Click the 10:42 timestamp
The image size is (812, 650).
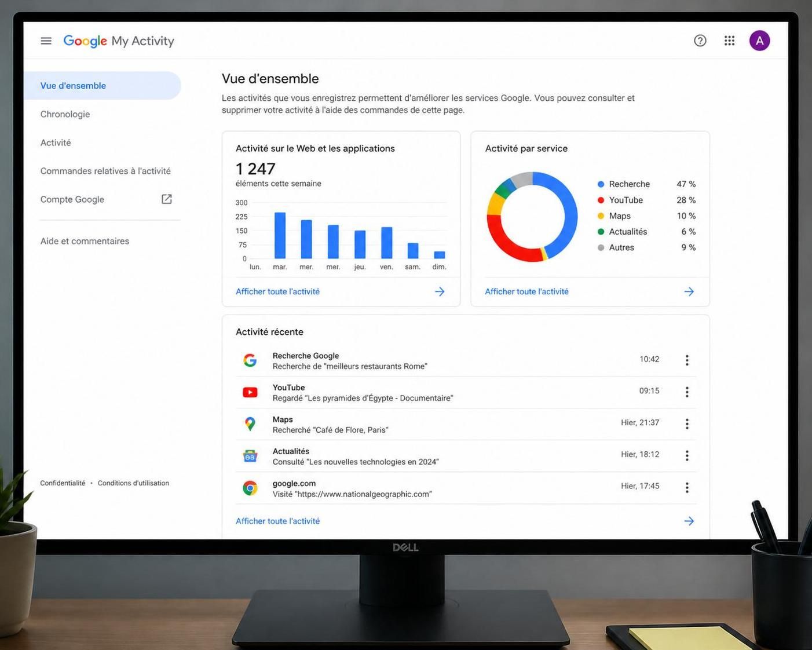click(x=649, y=359)
